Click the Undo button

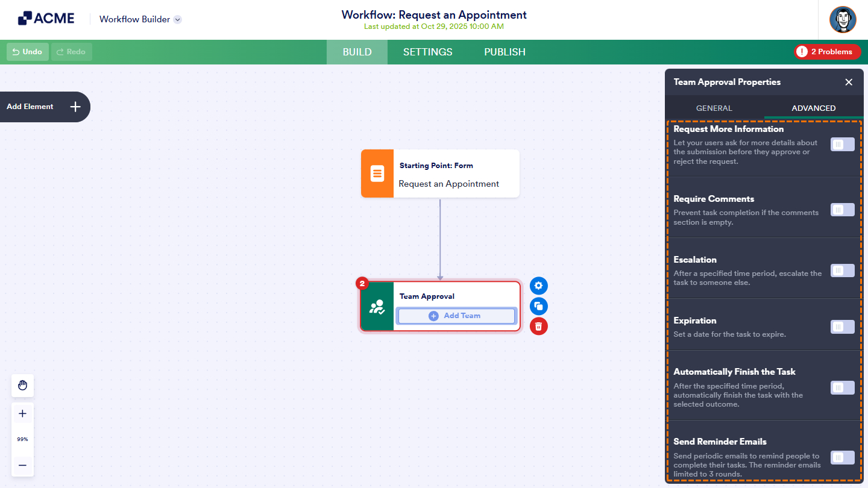28,52
